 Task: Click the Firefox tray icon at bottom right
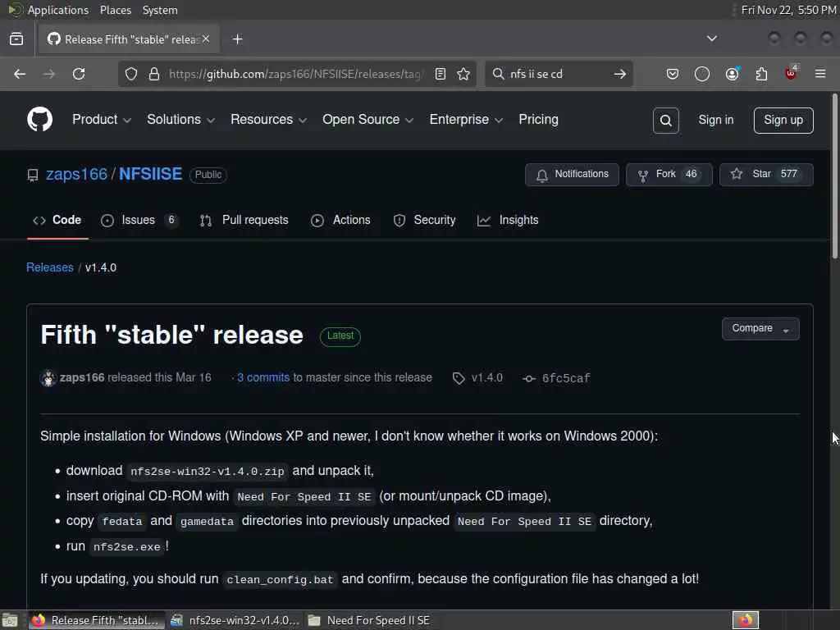[x=746, y=620]
